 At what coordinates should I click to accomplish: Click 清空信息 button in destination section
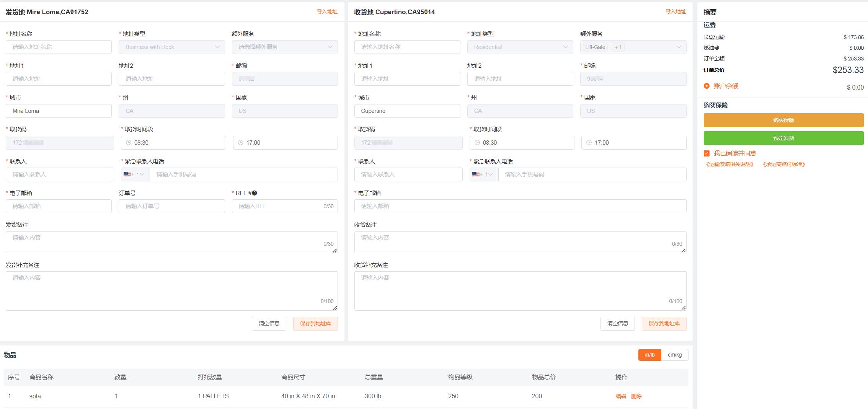pos(618,324)
